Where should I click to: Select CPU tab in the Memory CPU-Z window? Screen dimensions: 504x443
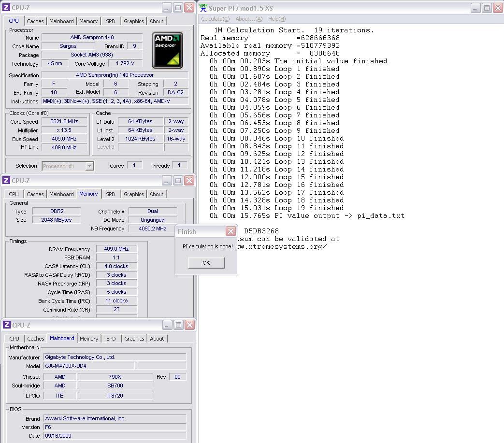click(14, 194)
